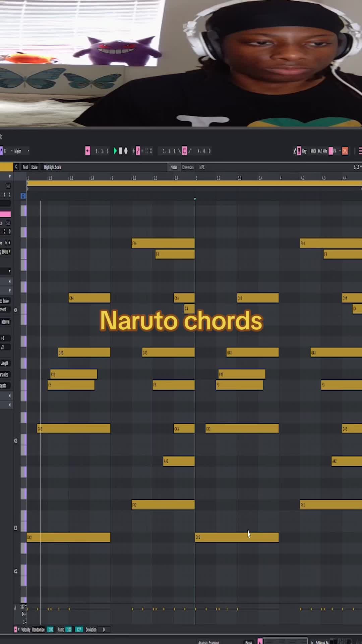Image resolution: width=362 pixels, height=644 pixels.
Task: Toggle the draw mode pencil icon
Action: pos(295,151)
